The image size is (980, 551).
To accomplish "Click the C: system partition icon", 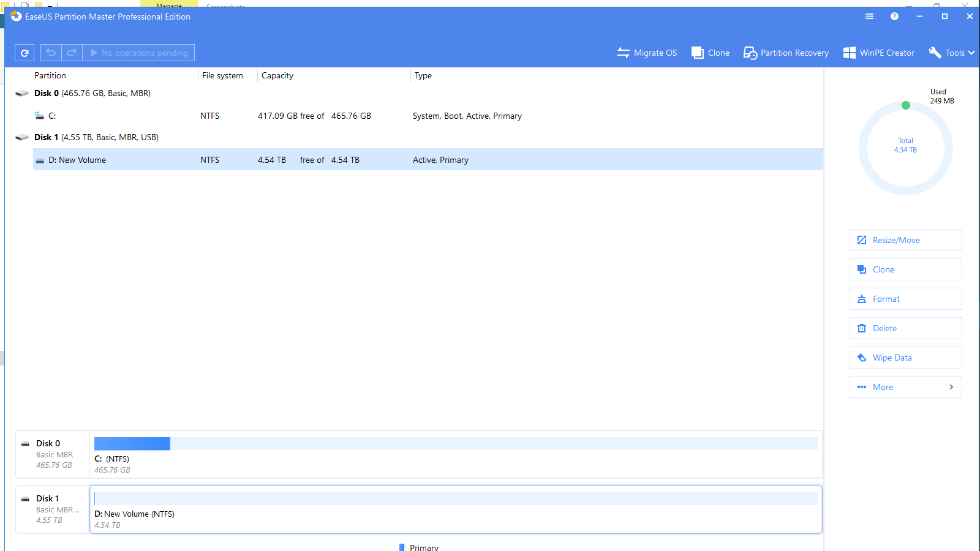I will [39, 116].
